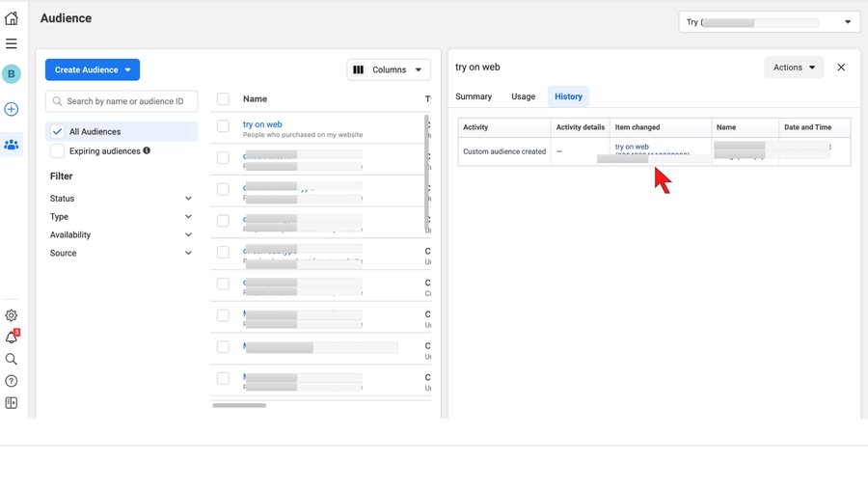Switch to the Summary tab
This screenshot has height=488, width=868.
coord(474,96)
